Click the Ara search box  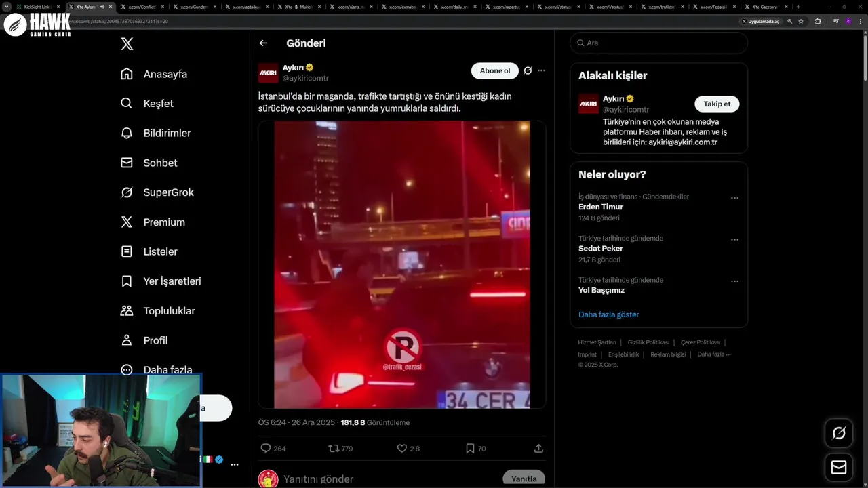658,43
